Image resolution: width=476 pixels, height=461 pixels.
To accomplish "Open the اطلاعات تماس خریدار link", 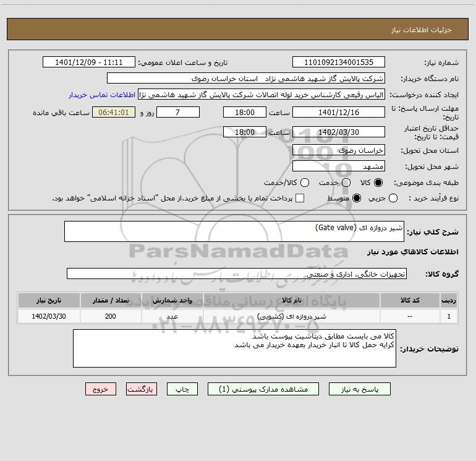I will (102, 95).
